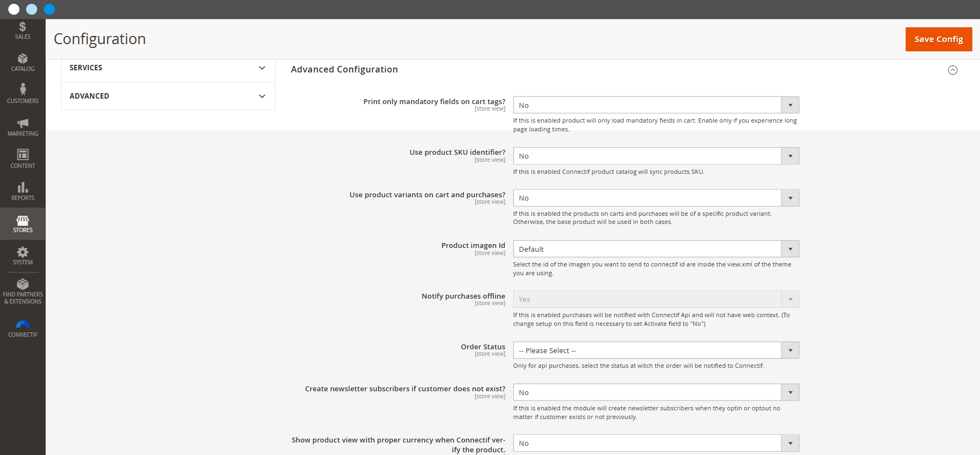Open Use product variants dropdown
980x455 pixels.
tap(656, 198)
